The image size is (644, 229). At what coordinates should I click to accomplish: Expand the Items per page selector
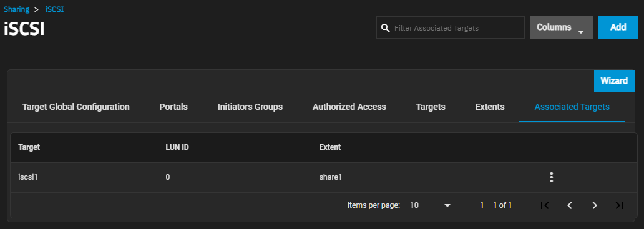[x=430, y=205]
